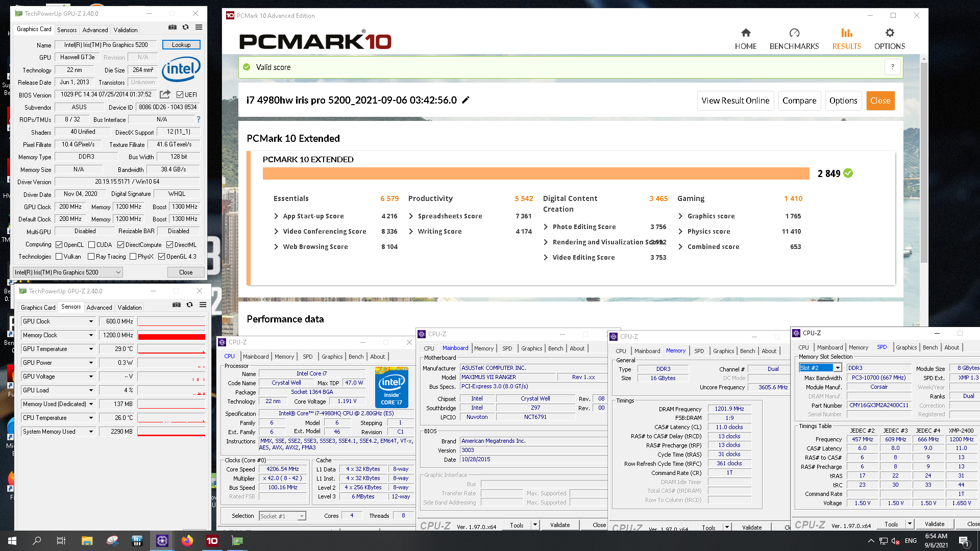
Task: Toggle Vulkan technologies checkbox
Action: click(59, 257)
